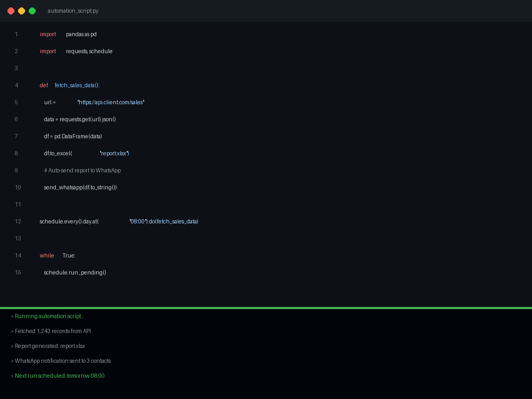Click the 'while' keyword on line 14
Screen dimensions: 532x399
tap(47, 255)
